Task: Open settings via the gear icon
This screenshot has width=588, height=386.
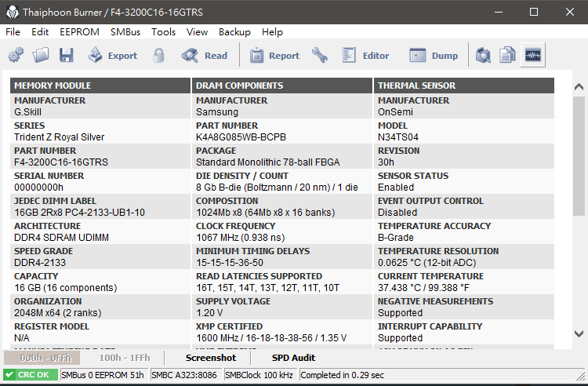Action: (x=16, y=55)
